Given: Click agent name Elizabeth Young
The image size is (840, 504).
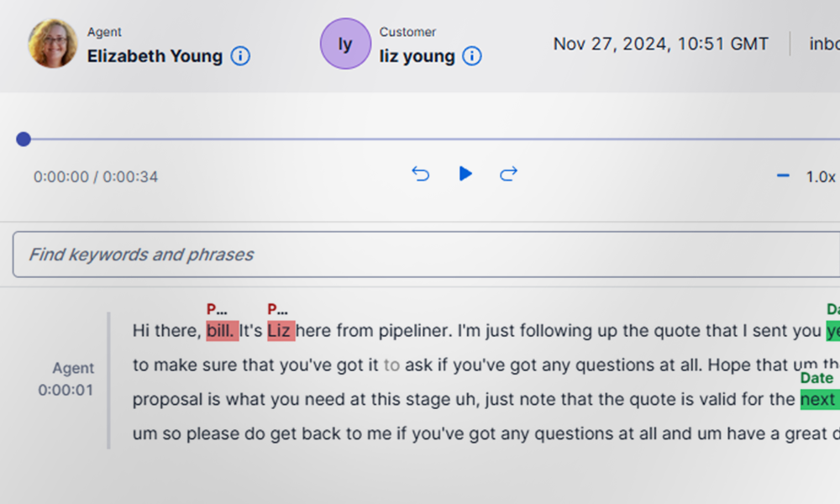Looking at the screenshot, I should tap(155, 56).
